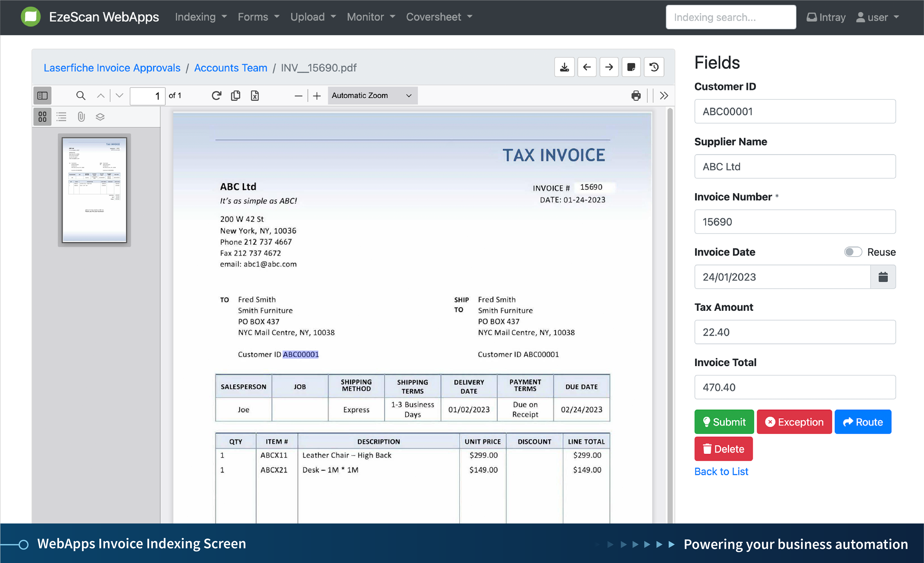Open Laserfiche Invoice Approvals breadcrumb
This screenshot has width=924, height=563.
coord(112,68)
